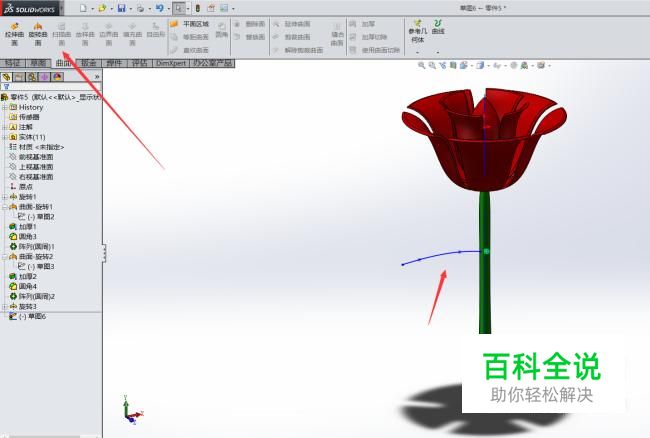650x438 pixels.
Task: Select the 阵列(圆周)1 circular pattern feature
Action: coord(32,247)
